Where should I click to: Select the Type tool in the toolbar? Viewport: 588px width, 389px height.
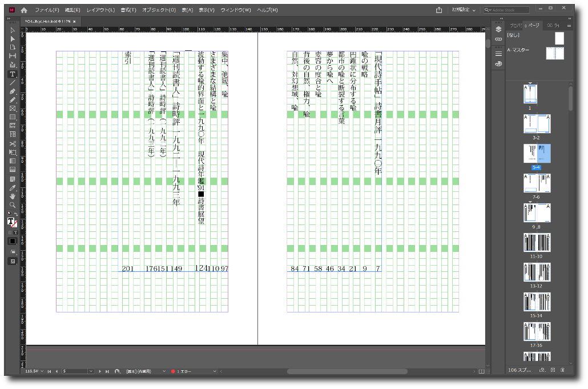pos(12,74)
